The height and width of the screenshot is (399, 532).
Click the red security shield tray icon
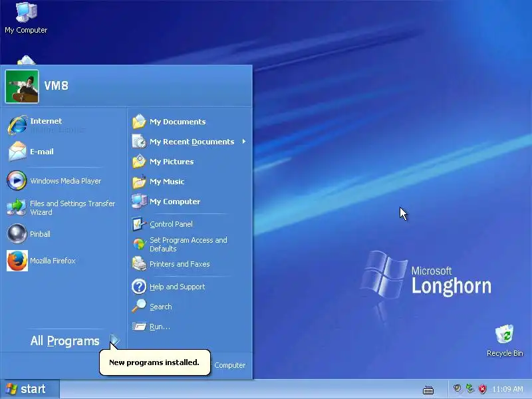[x=482, y=389]
